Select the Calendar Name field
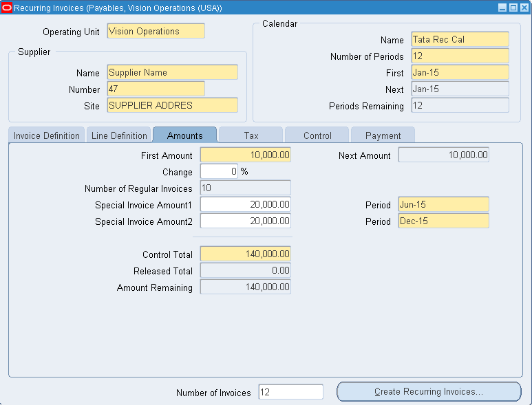The height and width of the screenshot is (405, 532). 460,39
